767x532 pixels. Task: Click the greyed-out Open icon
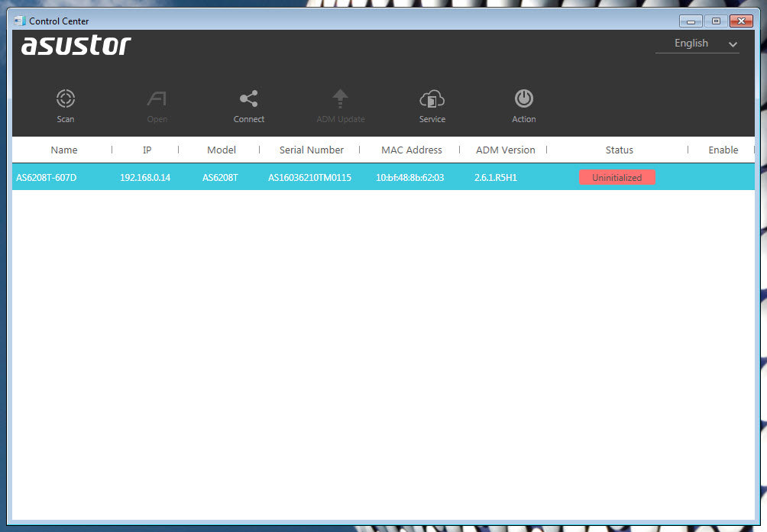click(x=157, y=98)
